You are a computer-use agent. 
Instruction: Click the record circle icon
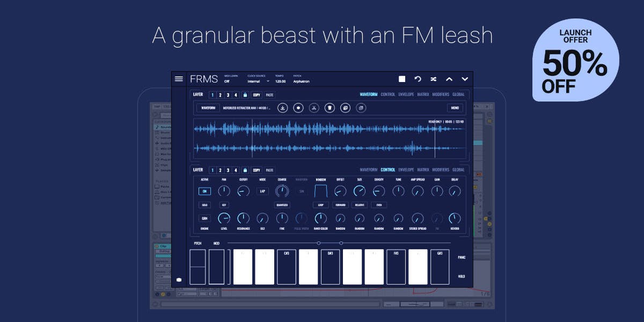coord(298,108)
